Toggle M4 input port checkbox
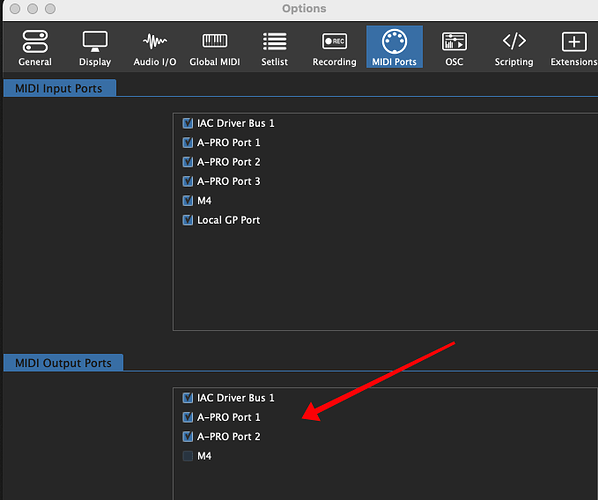Viewport: 598px width, 500px height. click(188, 201)
